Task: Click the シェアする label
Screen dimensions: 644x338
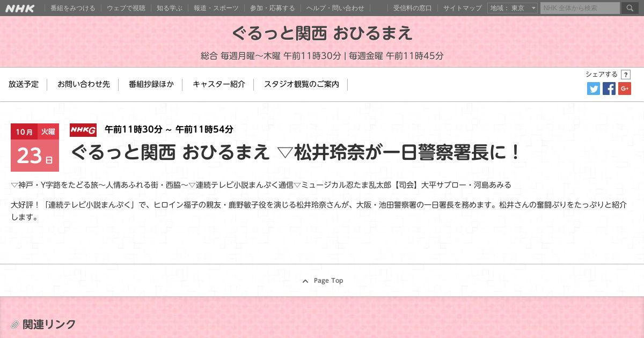Action: (x=602, y=75)
